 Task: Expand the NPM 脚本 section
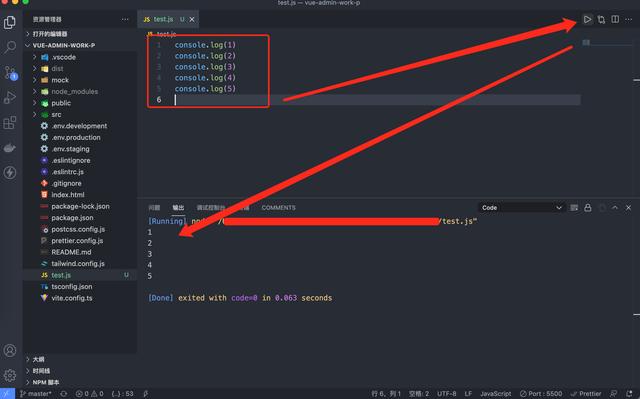(x=80, y=382)
